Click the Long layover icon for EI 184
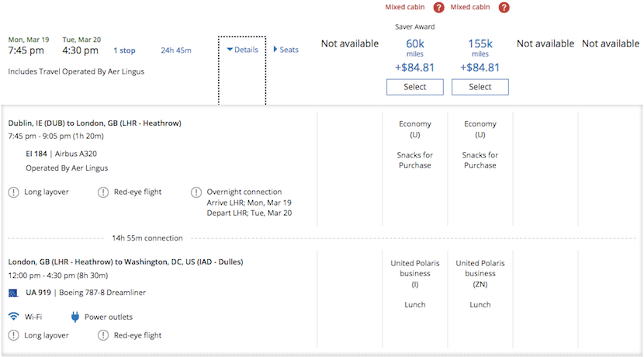 (14, 192)
